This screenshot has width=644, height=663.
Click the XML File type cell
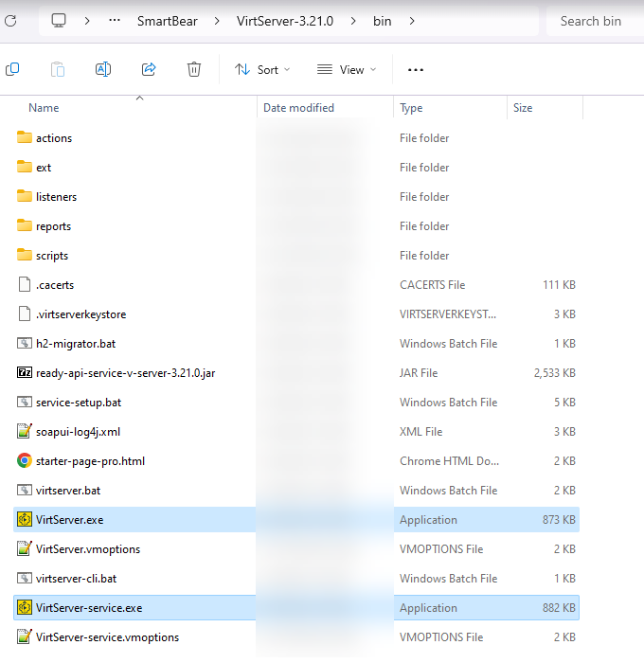coord(421,432)
